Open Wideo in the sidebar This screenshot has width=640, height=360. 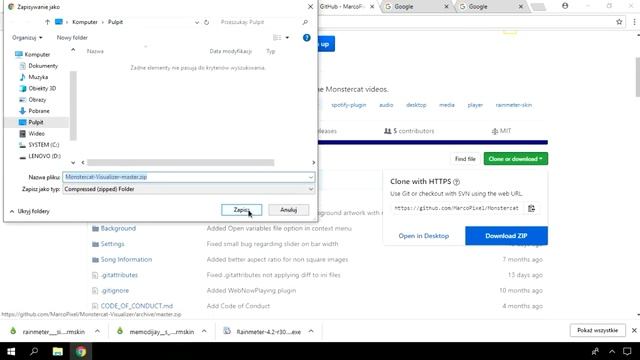(x=36, y=133)
